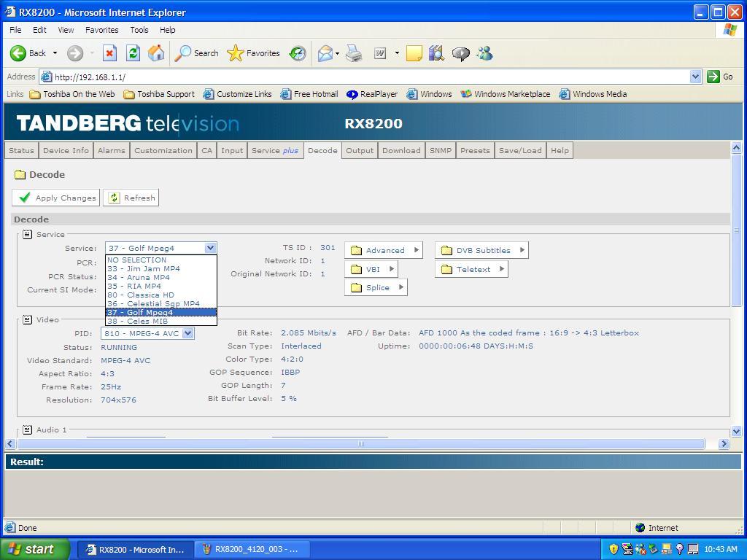Open the History toolbar icon
747x560 pixels.
[x=298, y=53]
